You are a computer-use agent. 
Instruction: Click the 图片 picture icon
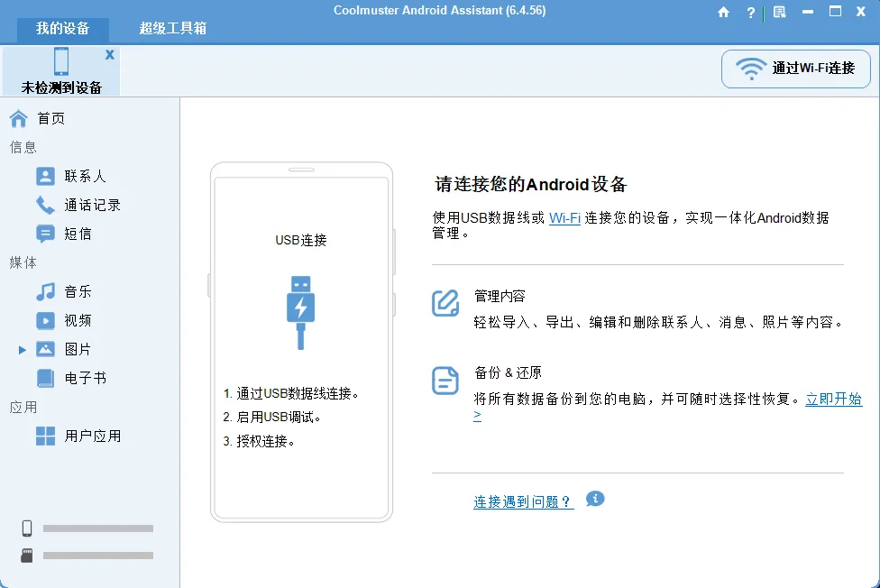coord(45,349)
